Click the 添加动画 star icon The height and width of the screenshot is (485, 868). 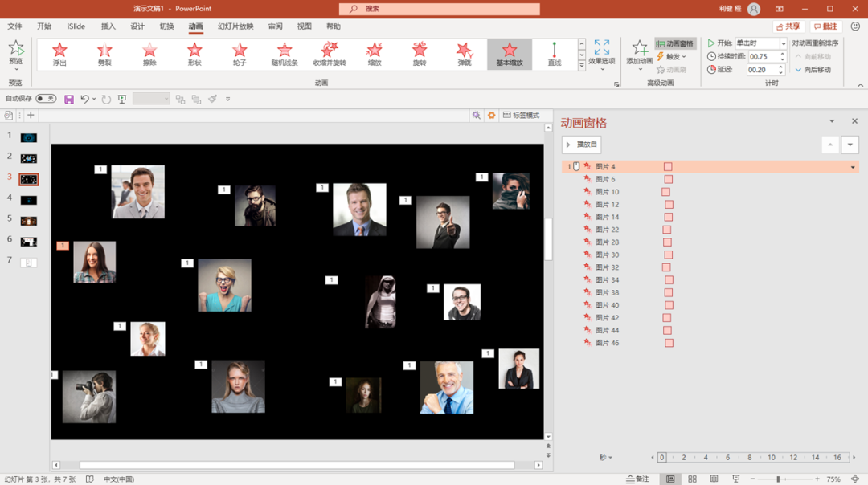[x=640, y=50]
